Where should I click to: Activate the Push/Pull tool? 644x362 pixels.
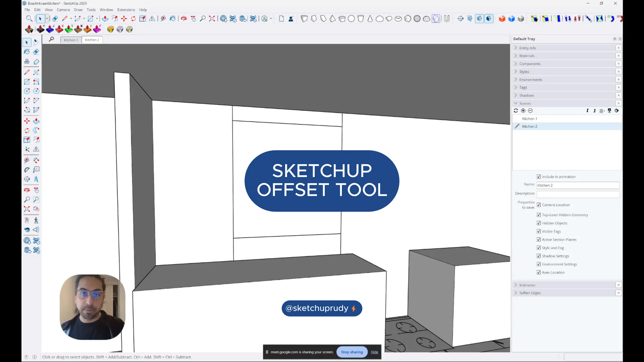pyautogui.click(x=36, y=121)
